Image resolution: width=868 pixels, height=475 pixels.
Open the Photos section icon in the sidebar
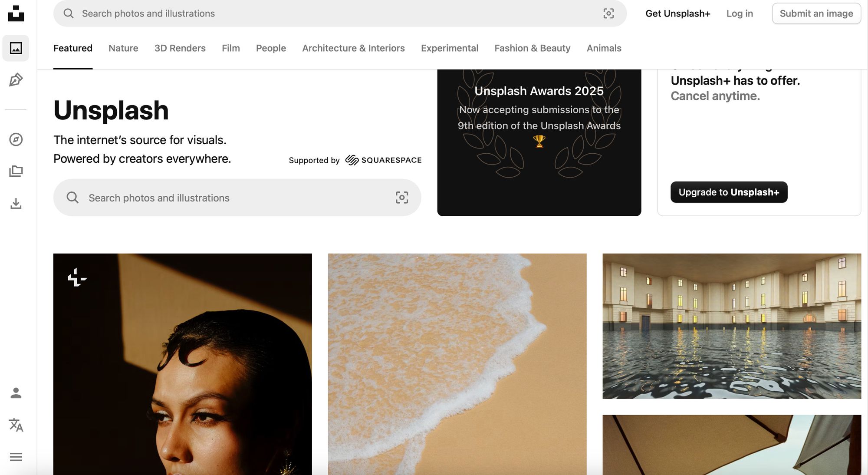tap(16, 48)
